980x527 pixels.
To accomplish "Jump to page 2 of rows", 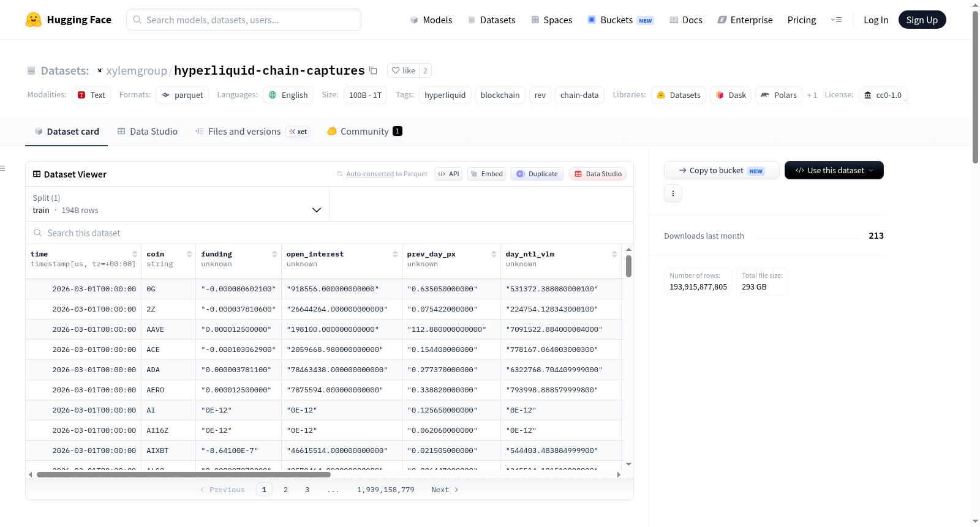I will coord(285,490).
